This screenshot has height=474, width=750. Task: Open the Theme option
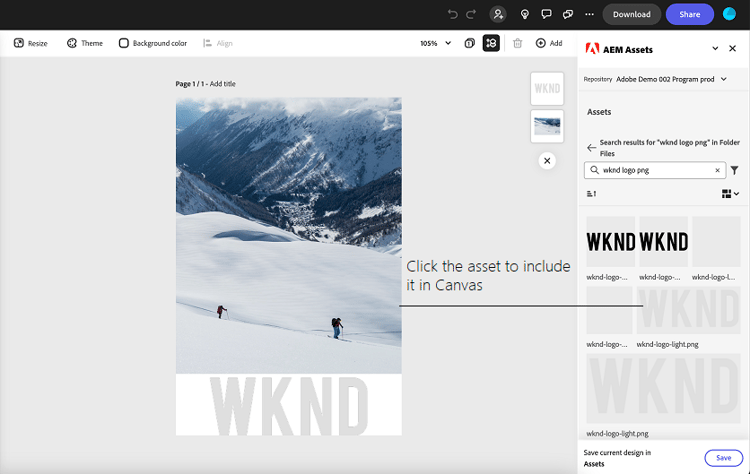coord(85,43)
